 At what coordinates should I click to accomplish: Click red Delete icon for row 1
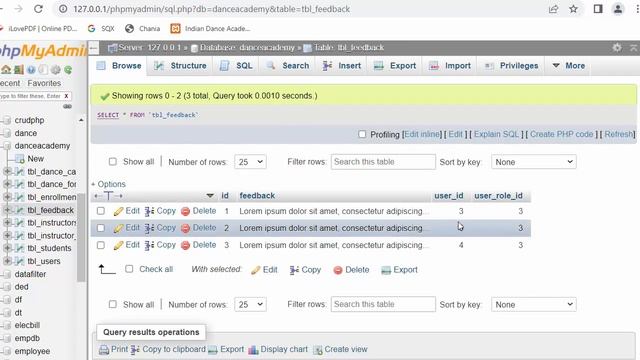185,211
